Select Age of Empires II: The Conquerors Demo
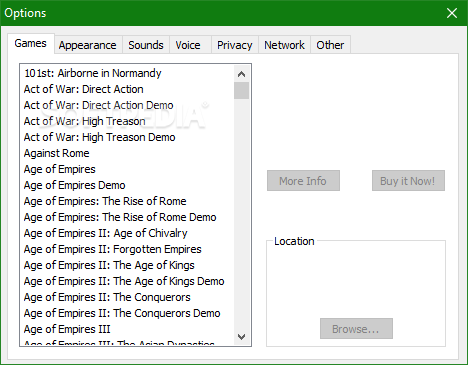 (128, 313)
